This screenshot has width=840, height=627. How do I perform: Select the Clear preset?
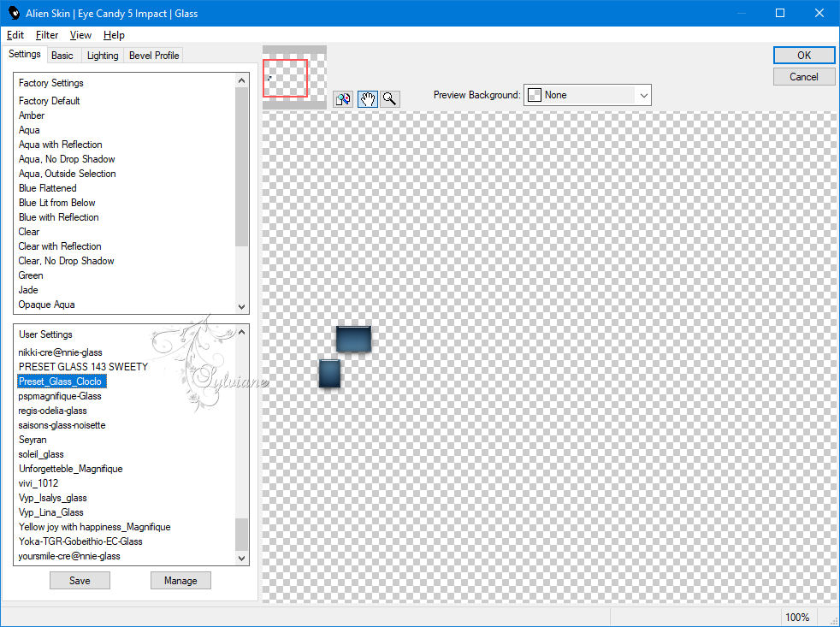(x=29, y=232)
